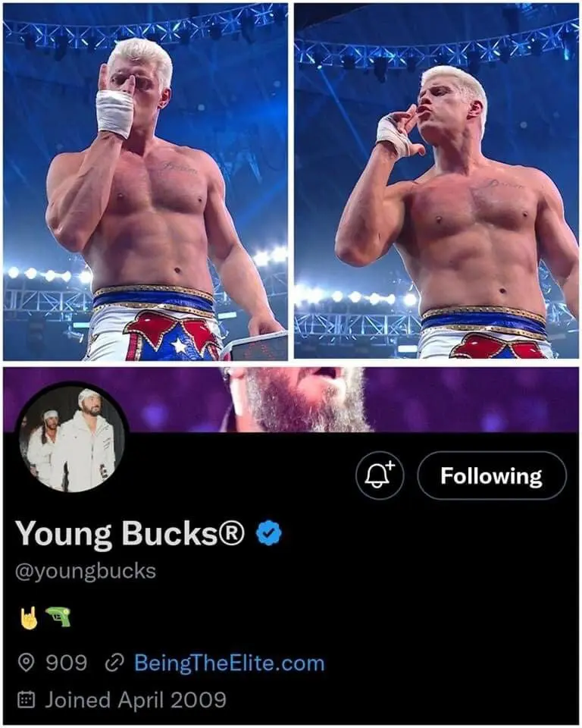
Task: Open the right wrestler photo
Action: [x=436, y=182]
